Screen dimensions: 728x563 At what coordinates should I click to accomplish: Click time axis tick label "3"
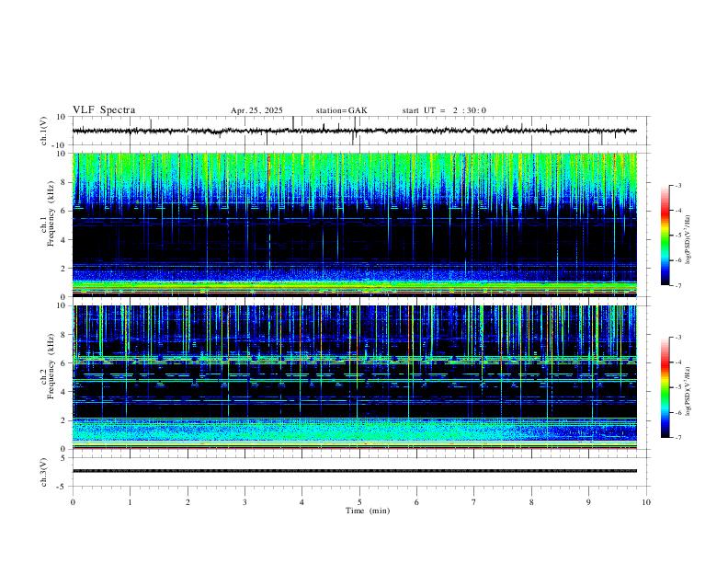245,502
